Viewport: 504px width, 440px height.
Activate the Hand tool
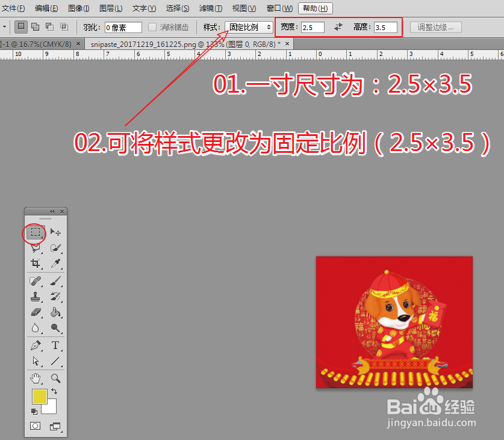tap(36, 378)
